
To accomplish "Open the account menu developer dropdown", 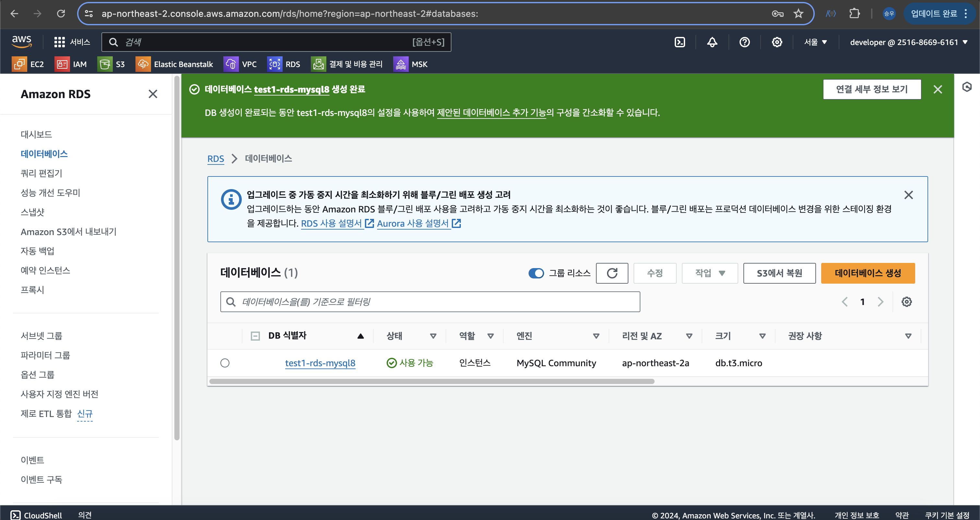I will (x=908, y=42).
